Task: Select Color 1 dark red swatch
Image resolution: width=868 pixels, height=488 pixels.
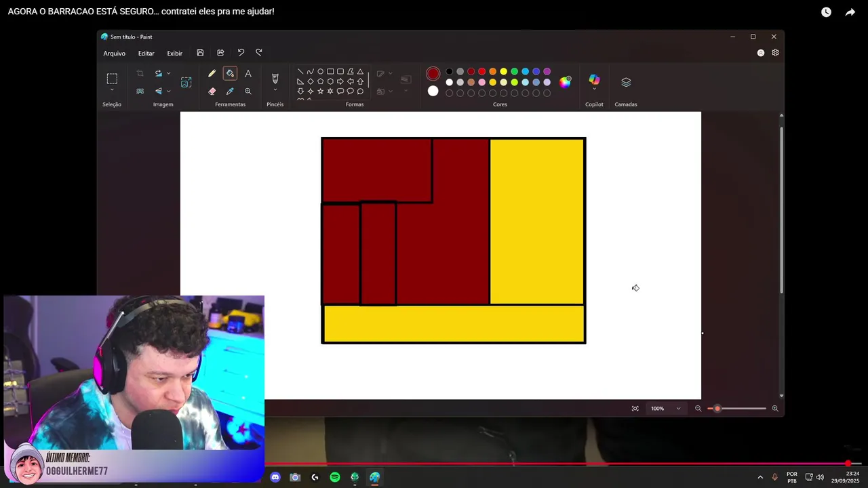Action: coord(433,73)
